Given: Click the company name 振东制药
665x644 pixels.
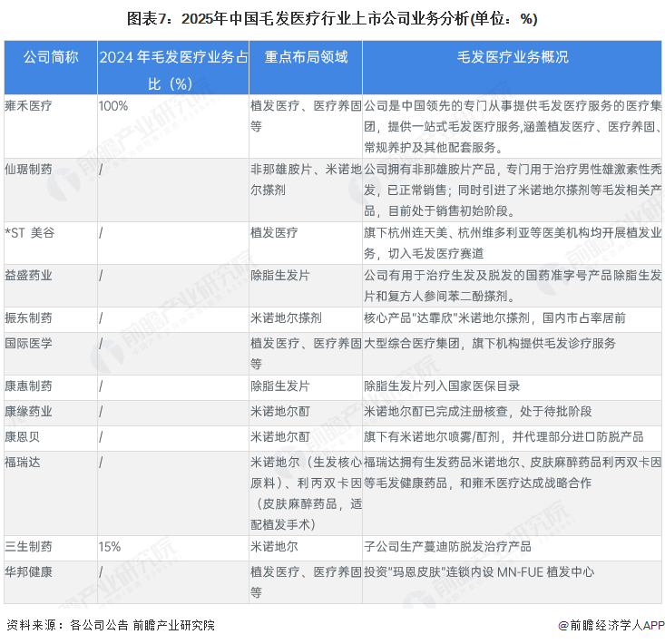Looking at the screenshot, I should click(x=28, y=317).
